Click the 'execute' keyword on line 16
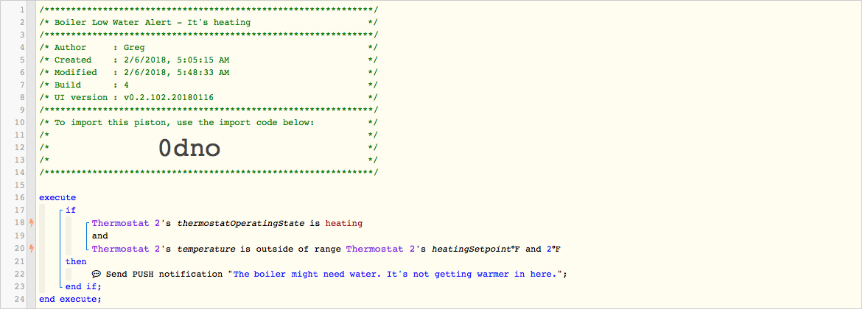Image resolution: width=868 pixels, height=315 pixels. point(57,197)
